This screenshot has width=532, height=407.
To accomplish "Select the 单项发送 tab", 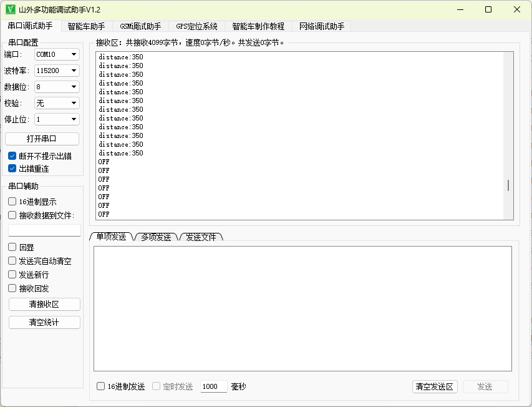I will pos(111,237).
